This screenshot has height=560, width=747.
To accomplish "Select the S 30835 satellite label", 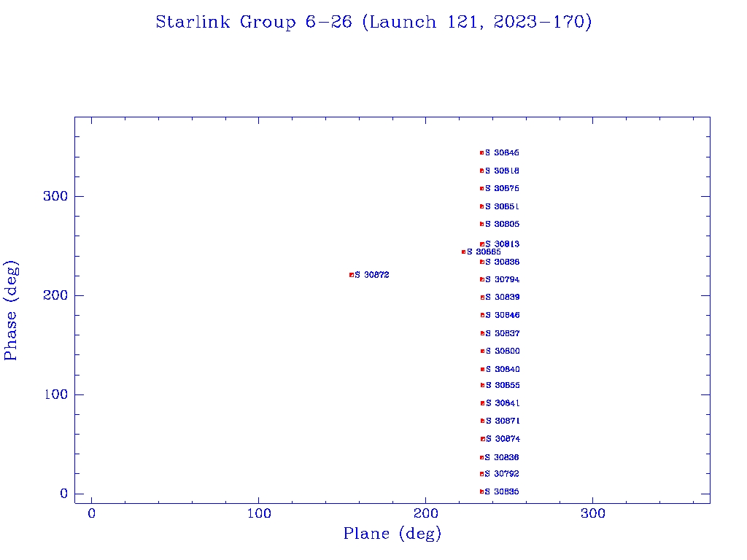I will [x=502, y=491].
